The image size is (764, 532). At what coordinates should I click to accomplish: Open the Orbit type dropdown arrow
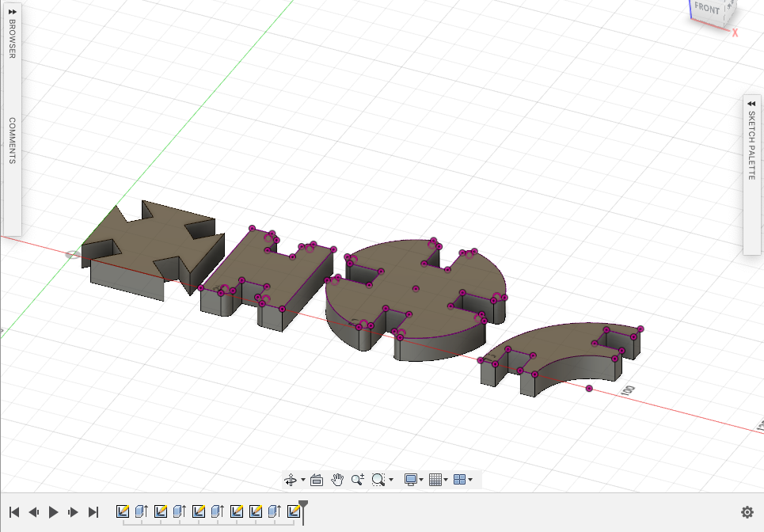tap(303, 480)
